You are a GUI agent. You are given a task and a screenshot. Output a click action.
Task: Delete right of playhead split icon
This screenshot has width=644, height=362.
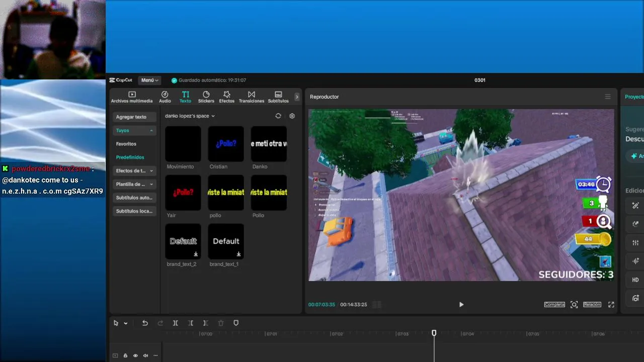pos(205,323)
